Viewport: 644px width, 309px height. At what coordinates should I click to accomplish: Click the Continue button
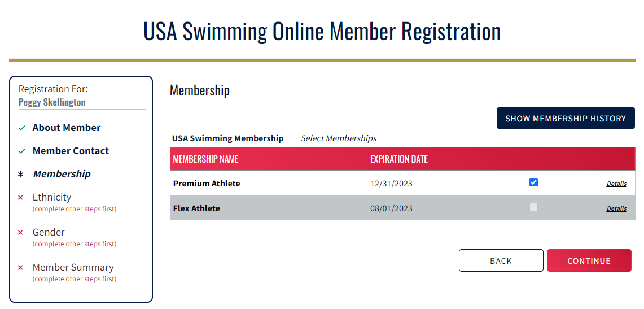coord(589,260)
